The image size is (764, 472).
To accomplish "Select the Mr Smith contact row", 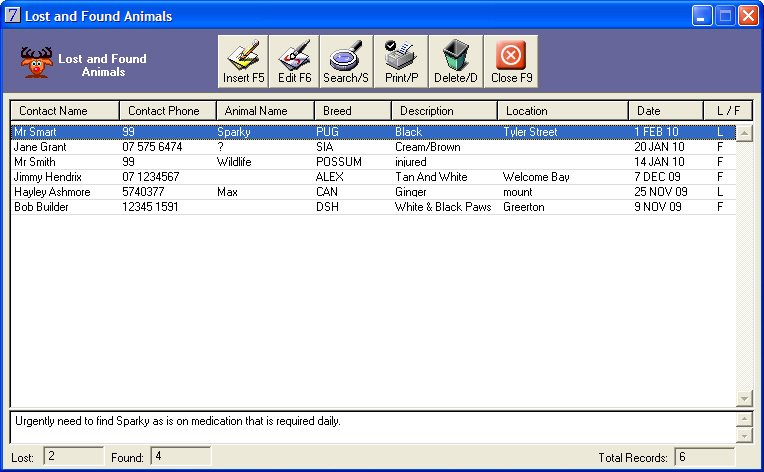I will point(373,162).
